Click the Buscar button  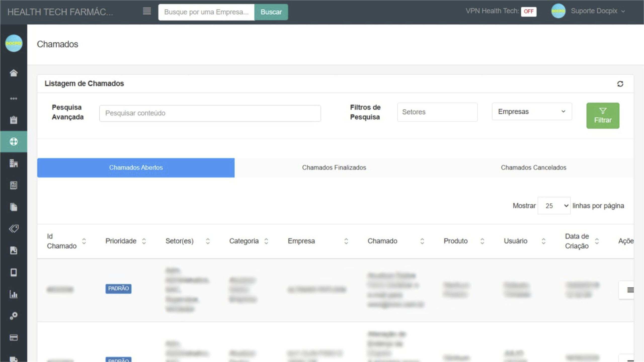pos(271,12)
